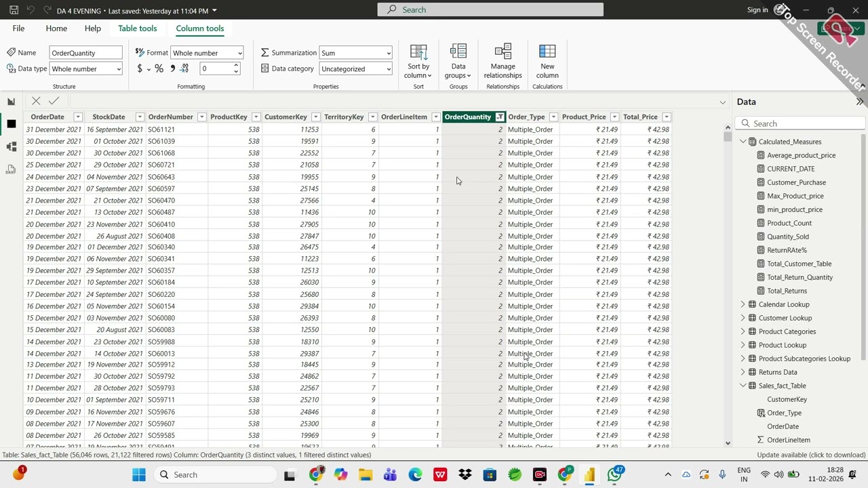Click Update available download link
868x488 pixels.
[811, 455]
